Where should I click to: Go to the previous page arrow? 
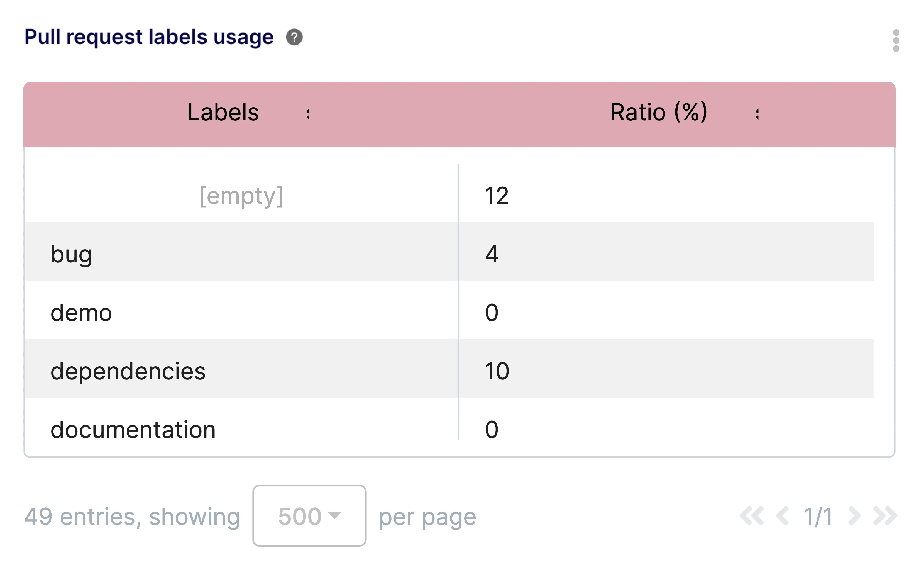pos(782,516)
